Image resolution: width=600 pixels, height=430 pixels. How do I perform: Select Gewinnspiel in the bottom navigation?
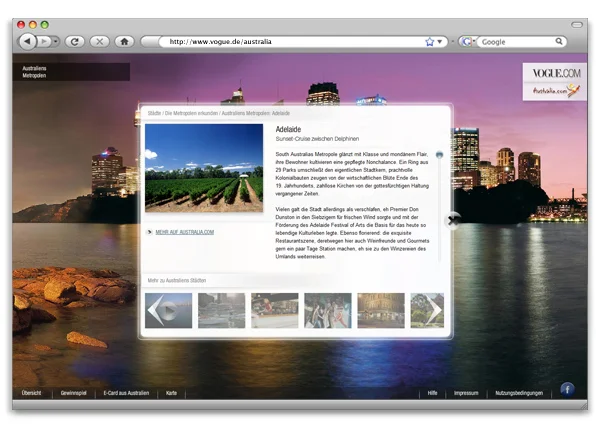pyautogui.click(x=74, y=393)
